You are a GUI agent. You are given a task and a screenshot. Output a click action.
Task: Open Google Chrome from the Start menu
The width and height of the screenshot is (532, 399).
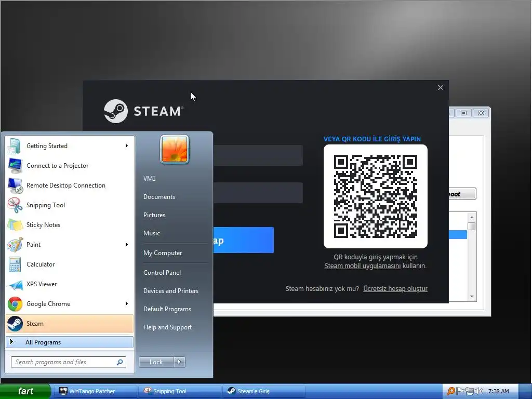pyautogui.click(x=70, y=303)
